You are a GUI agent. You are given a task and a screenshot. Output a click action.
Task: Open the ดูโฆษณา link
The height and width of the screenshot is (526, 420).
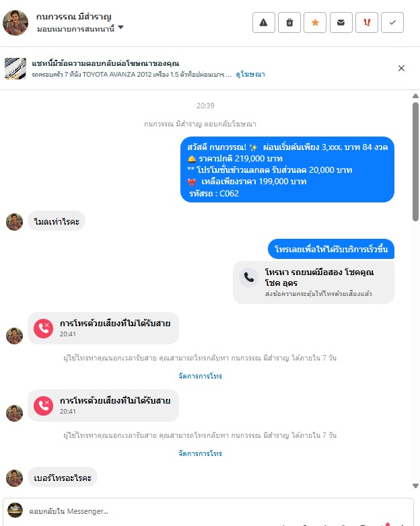[250, 75]
